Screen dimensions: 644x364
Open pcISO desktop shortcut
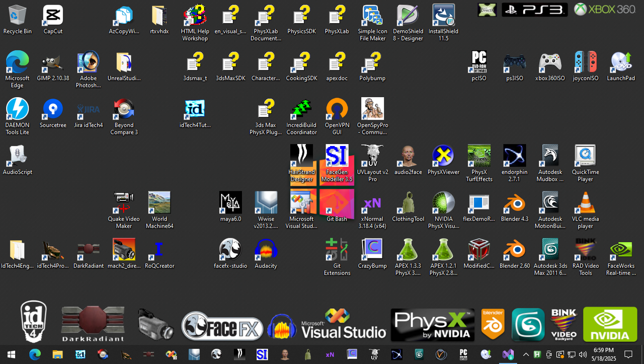[478, 66]
